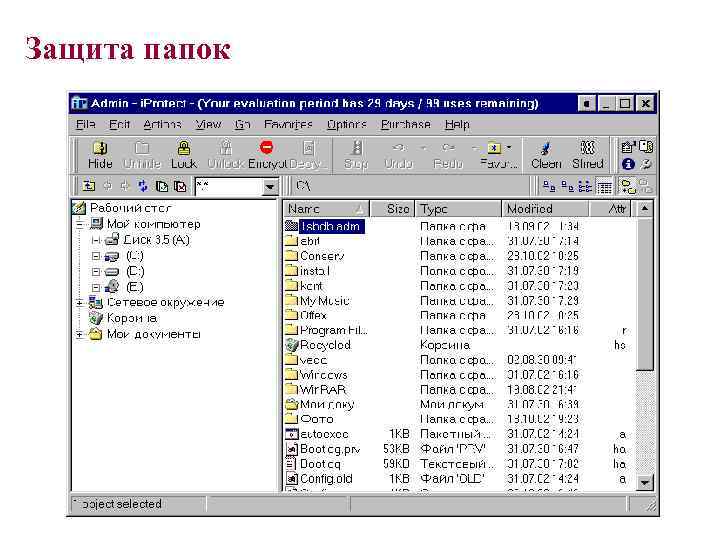Sort files by Attr column header
720x540 pixels.
click(610, 209)
